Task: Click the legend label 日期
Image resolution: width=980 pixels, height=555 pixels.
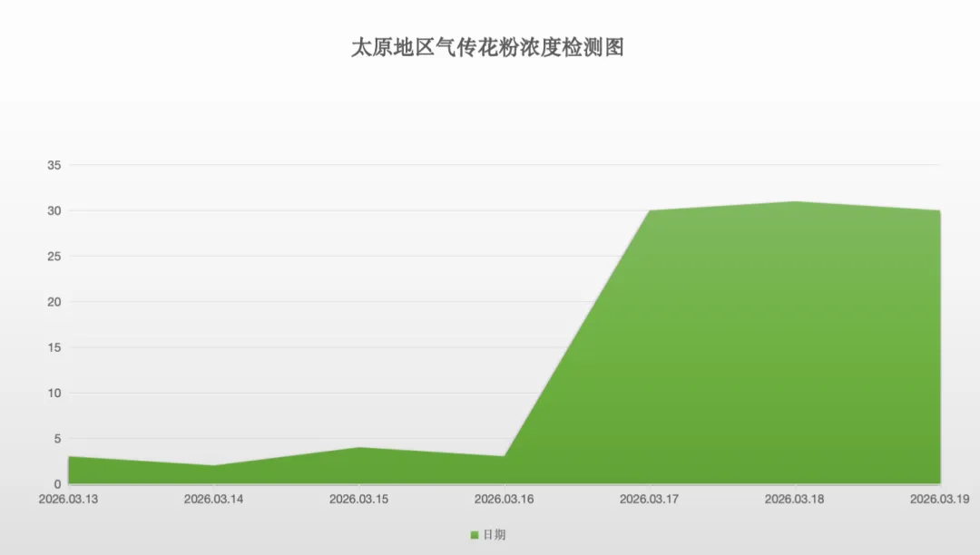Action: (495, 535)
